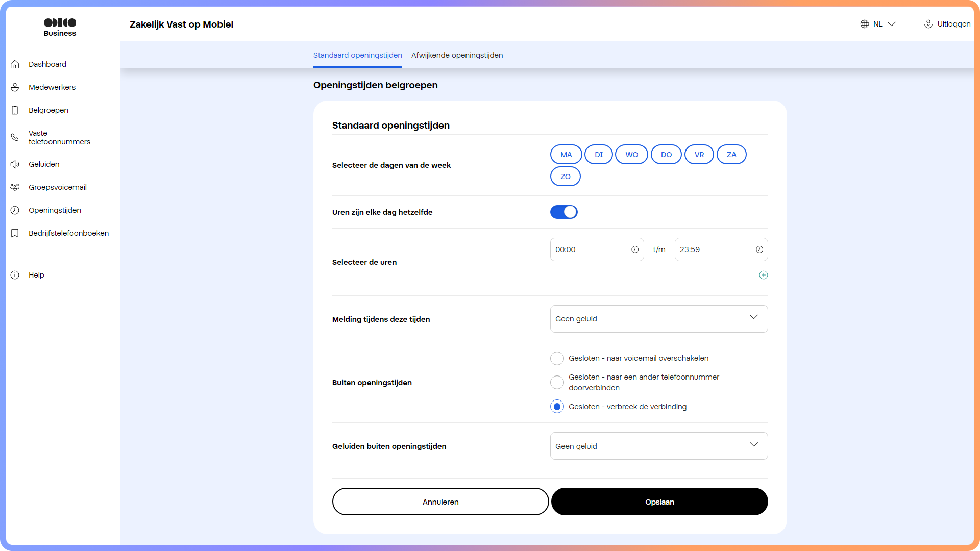Switch to the Afwijkende openingstijden tab
Screen dimensions: 980x551
457,55
